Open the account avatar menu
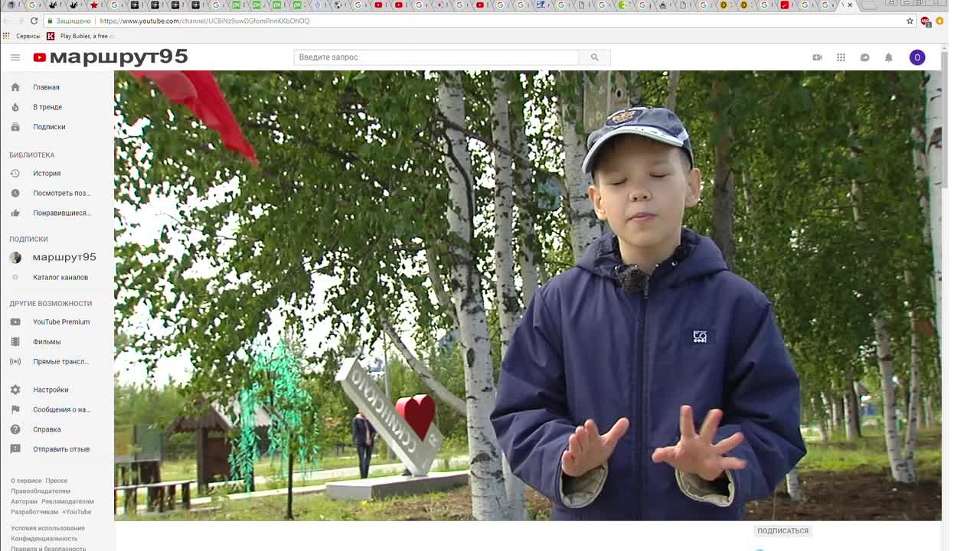 point(916,57)
